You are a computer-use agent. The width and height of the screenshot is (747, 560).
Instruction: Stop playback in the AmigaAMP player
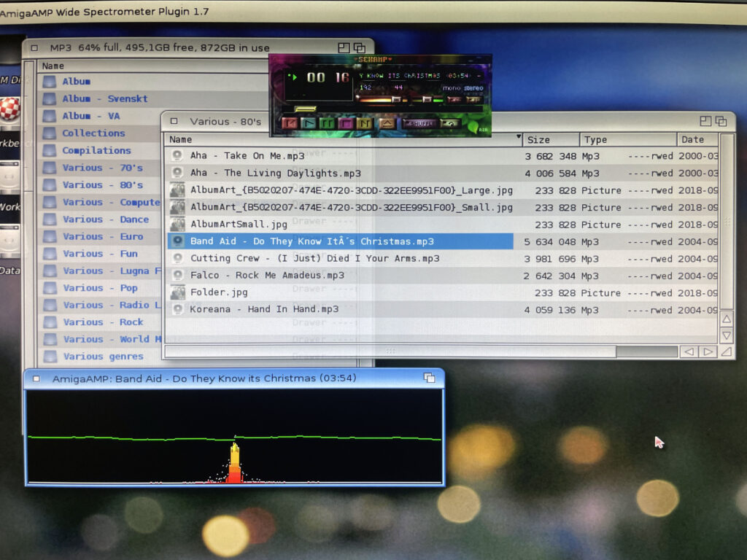click(345, 123)
